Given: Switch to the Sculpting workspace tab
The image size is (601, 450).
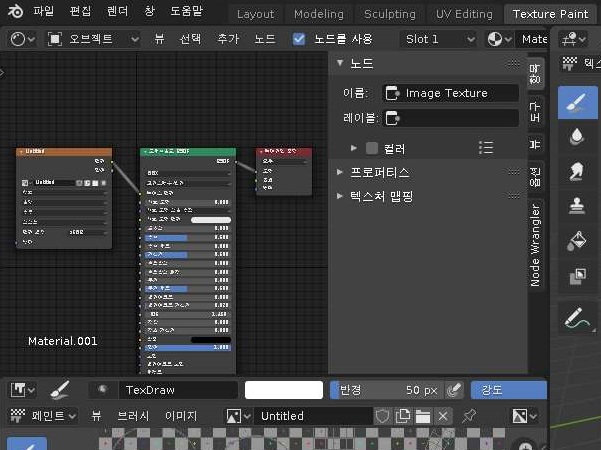Looking at the screenshot, I should pos(390,14).
